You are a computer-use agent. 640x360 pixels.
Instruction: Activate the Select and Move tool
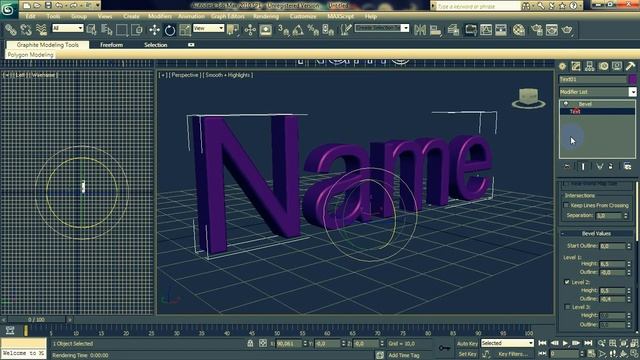(154, 30)
